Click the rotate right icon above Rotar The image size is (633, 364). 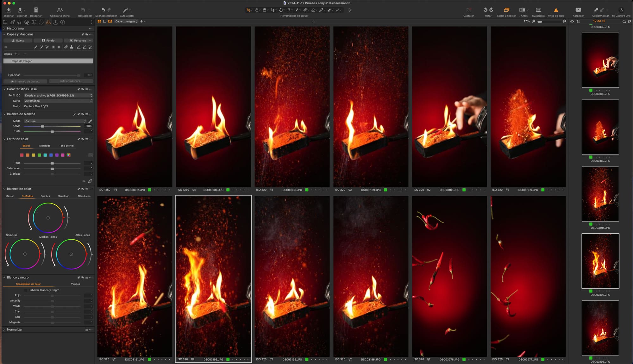pos(491,10)
